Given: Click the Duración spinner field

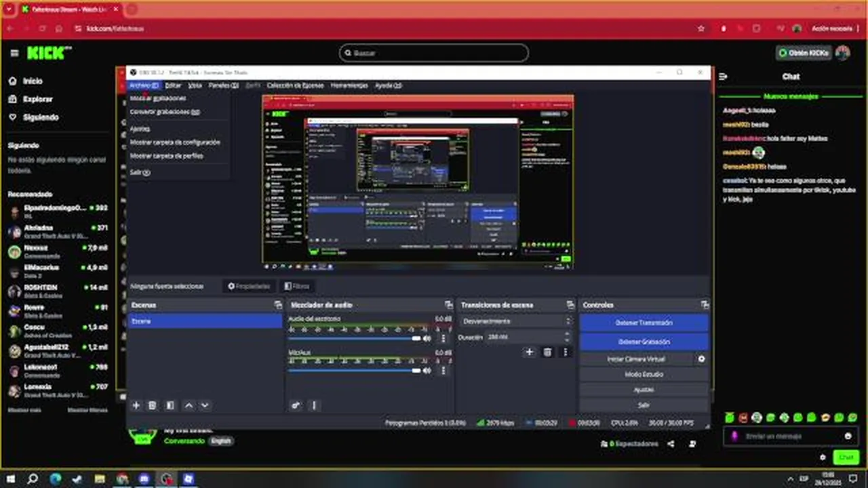Looking at the screenshot, I should 529,337.
